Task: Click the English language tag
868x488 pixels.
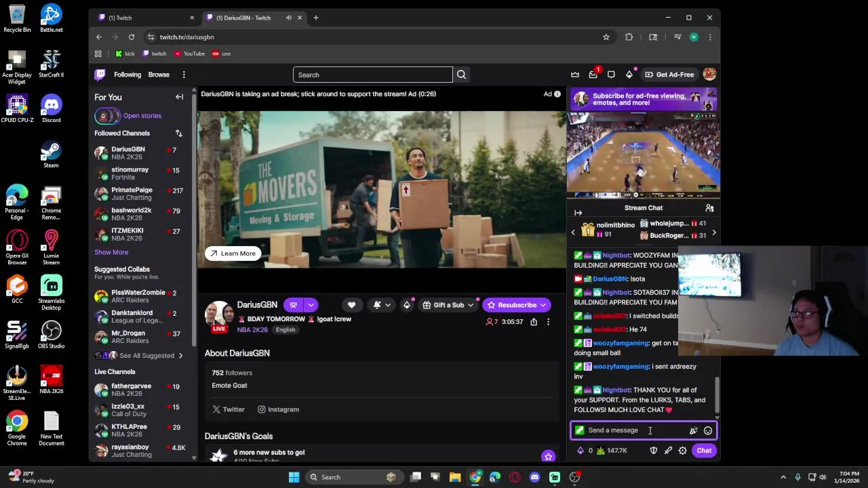Action: pyautogui.click(x=285, y=330)
